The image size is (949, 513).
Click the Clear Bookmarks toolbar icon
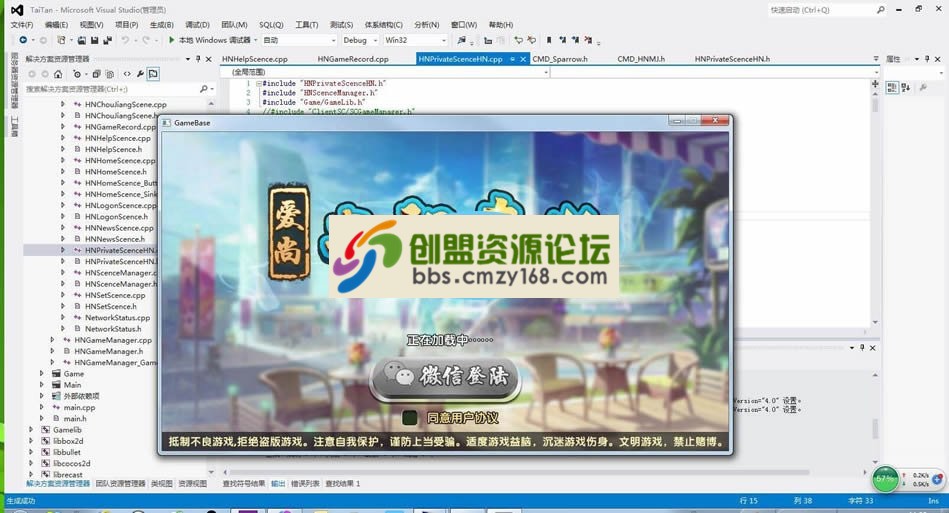coord(588,40)
